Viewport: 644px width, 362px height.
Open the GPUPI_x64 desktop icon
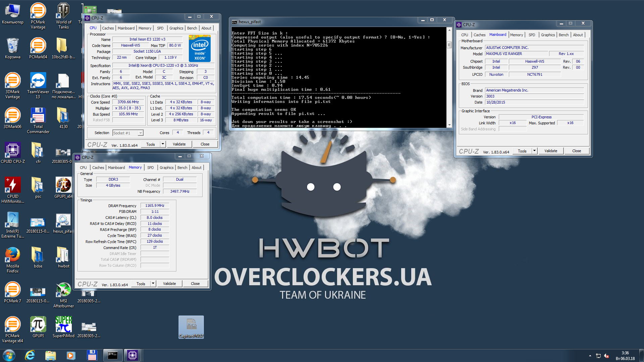point(63,188)
